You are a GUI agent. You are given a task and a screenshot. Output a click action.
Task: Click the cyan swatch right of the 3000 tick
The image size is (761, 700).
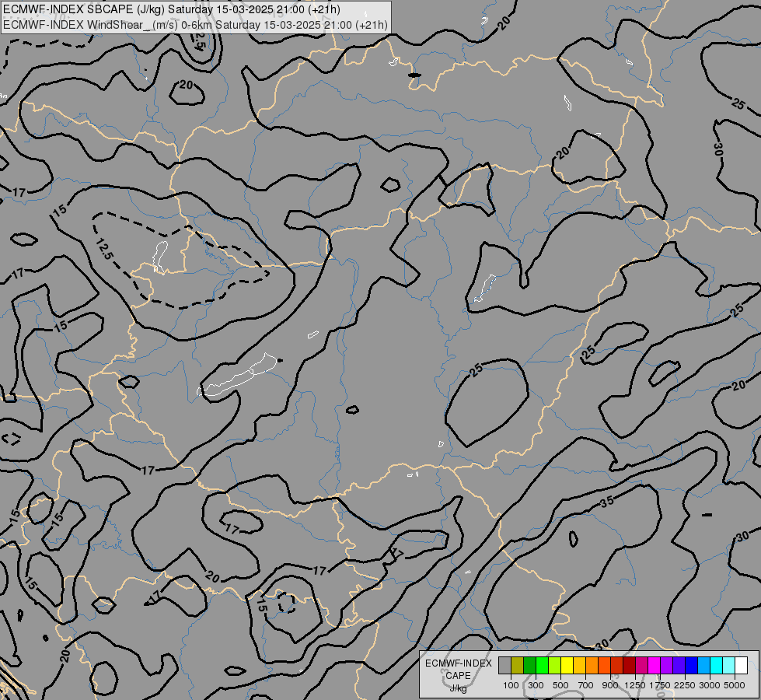click(x=717, y=665)
